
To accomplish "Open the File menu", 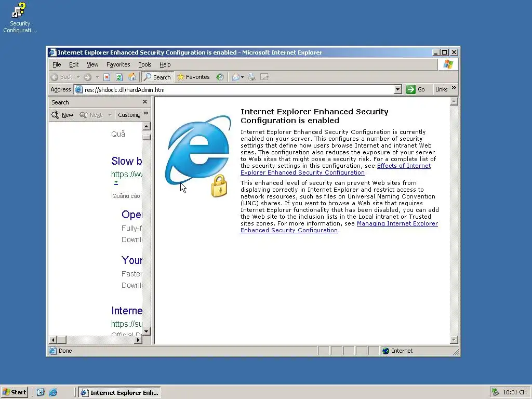I will 57,64.
